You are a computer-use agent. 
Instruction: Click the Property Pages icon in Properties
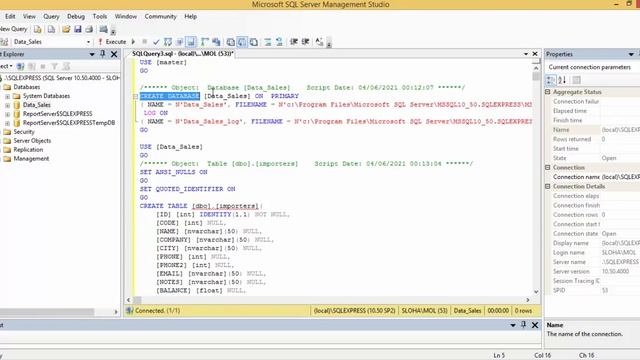pyautogui.click(x=576, y=80)
